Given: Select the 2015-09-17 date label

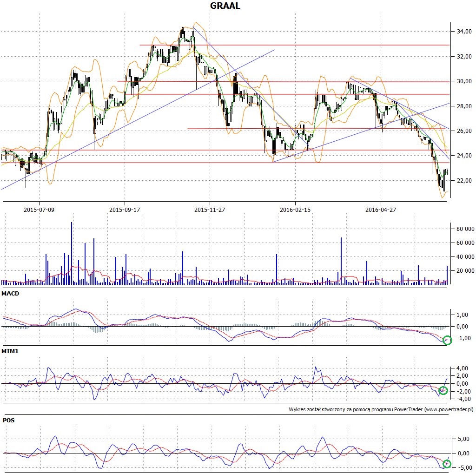Looking at the screenshot, I should click(125, 210).
